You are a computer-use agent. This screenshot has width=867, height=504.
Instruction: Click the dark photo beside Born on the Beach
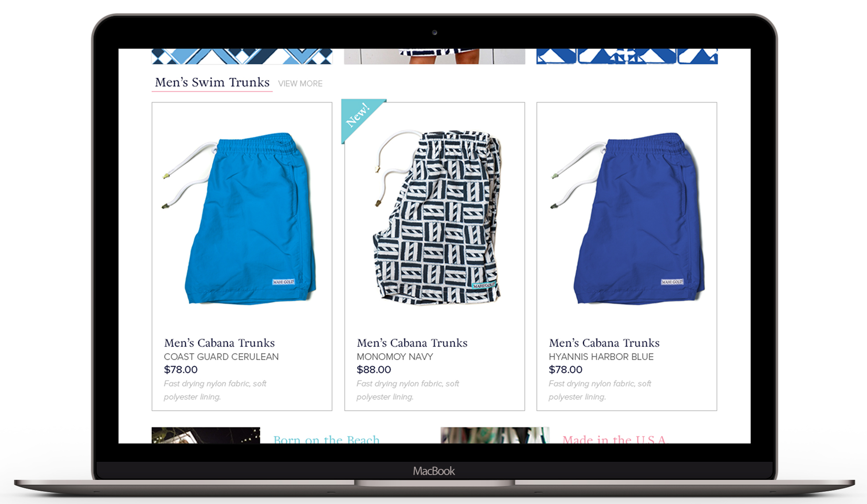tap(206, 435)
